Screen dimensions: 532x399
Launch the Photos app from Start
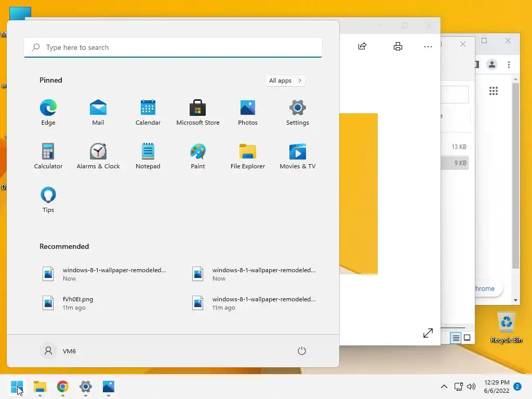pos(248,113)
